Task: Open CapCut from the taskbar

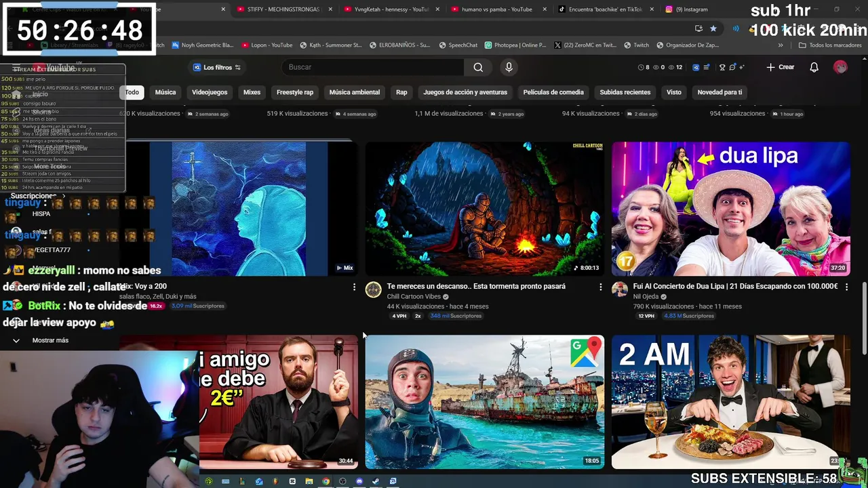Action: (x=292, y=481)
